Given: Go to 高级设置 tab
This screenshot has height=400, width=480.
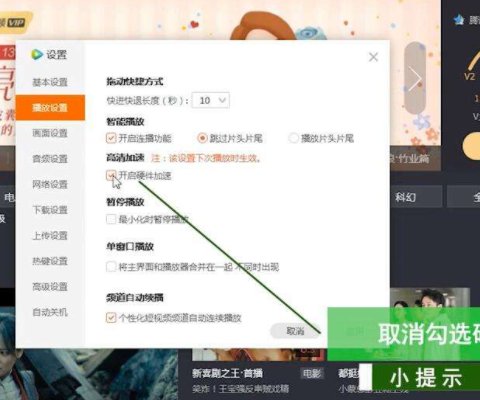Looking at the screenshot, I should [50, 287].
